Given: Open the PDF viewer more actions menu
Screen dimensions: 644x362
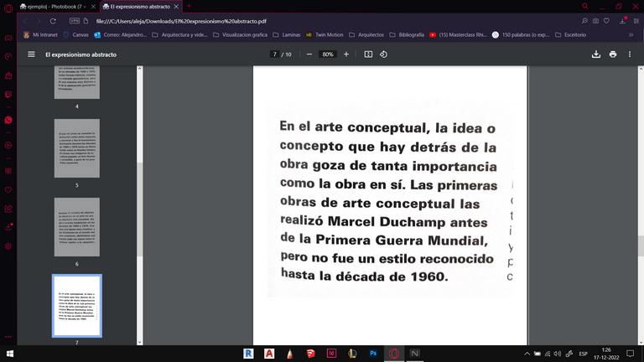Looking at the screenshot, I should pos(630,54).
